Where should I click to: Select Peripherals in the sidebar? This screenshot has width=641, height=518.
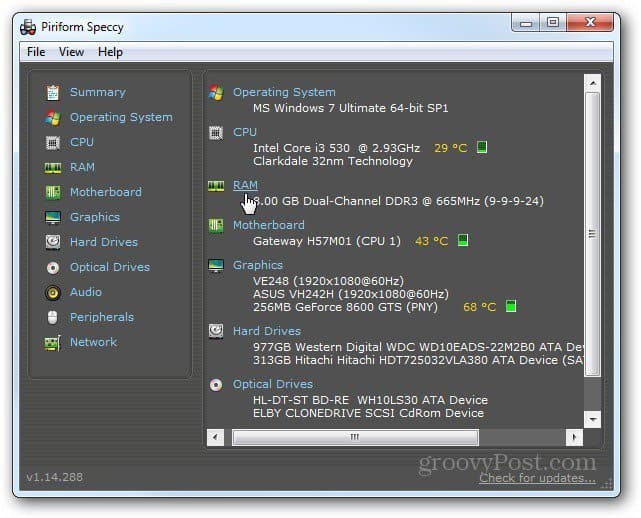(102, 317)
